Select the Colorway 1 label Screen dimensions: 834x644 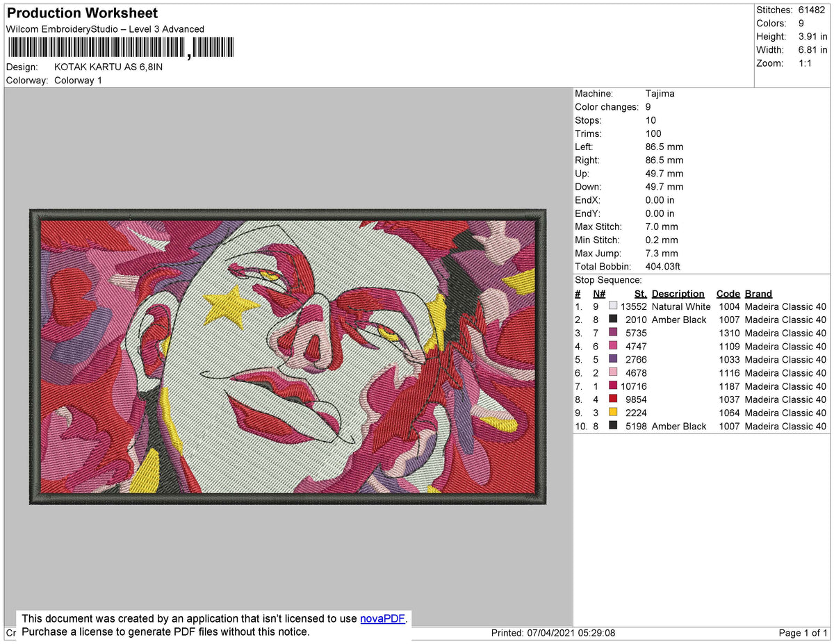pos(78,80)
